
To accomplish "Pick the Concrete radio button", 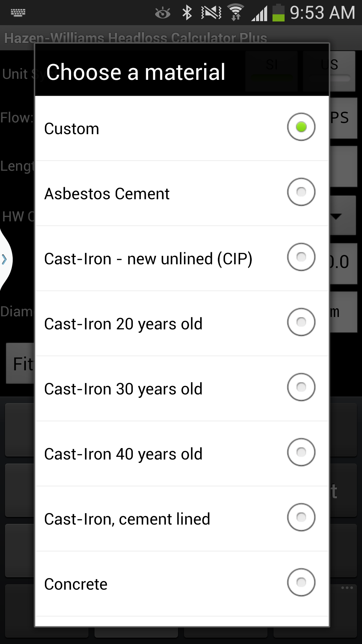I will click(301, 582).
